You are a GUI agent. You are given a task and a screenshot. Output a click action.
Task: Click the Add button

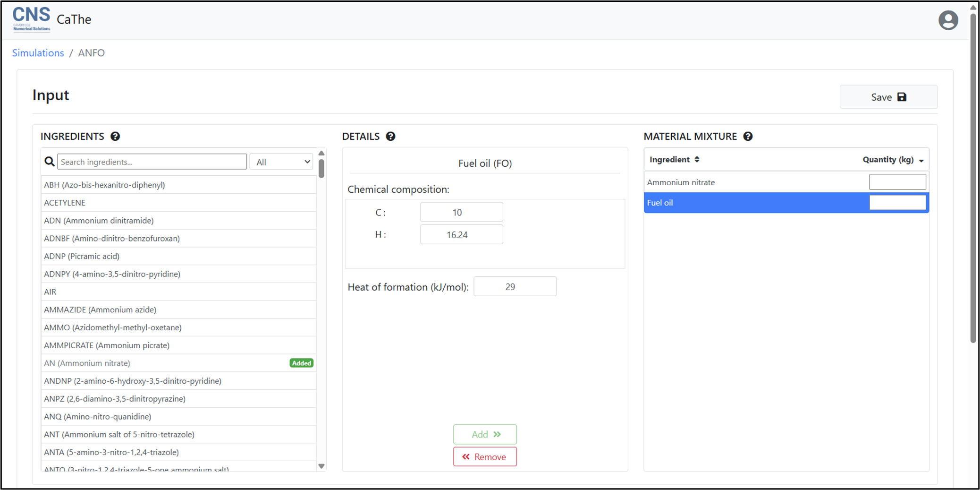485,434
